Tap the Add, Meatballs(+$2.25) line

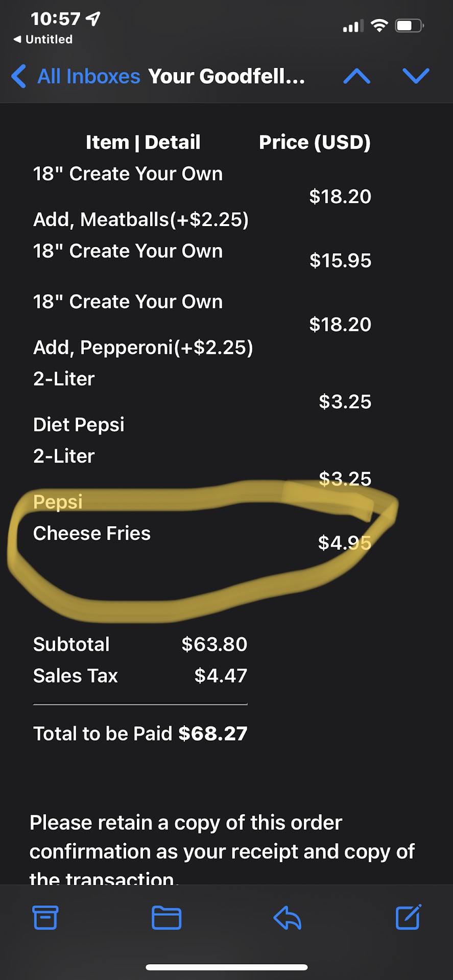click(x=141, y=219)
